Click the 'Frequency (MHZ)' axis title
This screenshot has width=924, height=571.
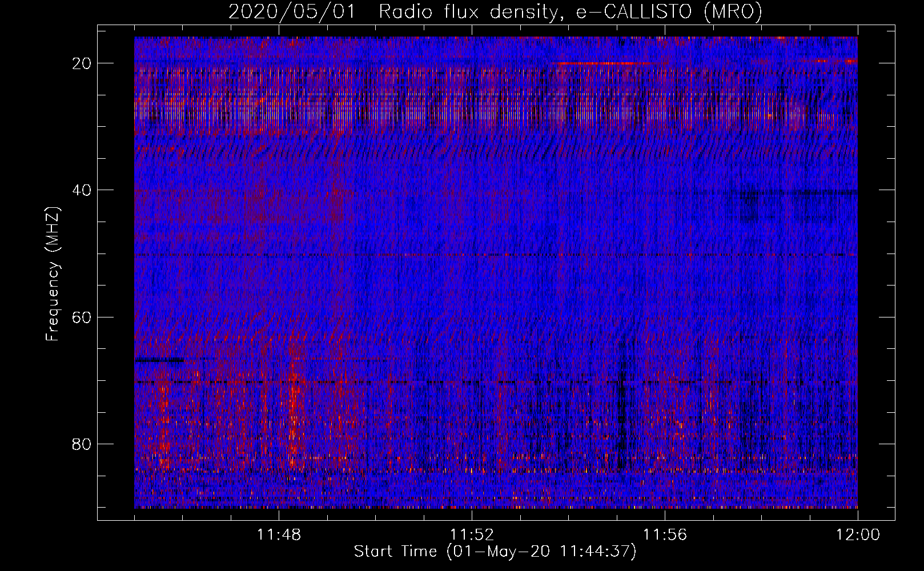pos(53,274)
